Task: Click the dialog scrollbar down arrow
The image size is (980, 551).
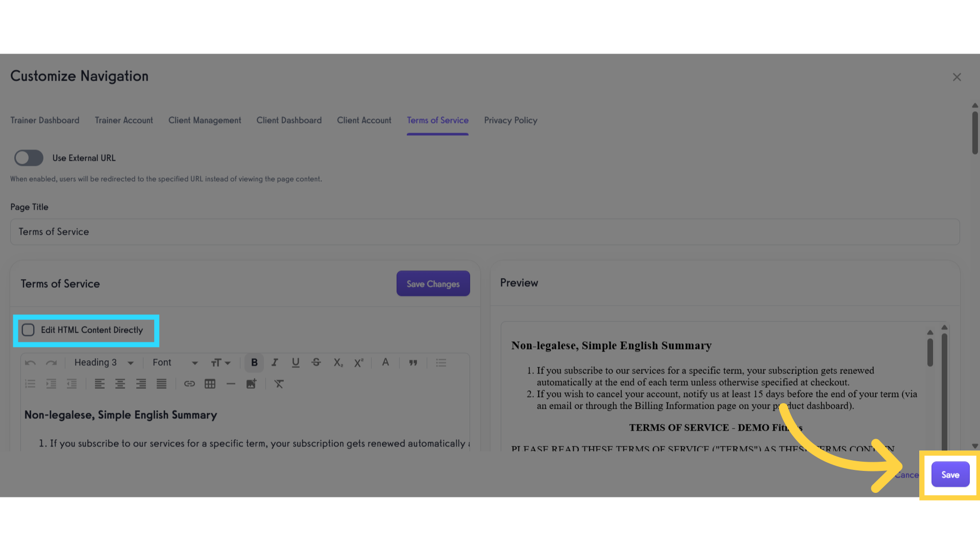Action: tap(975, 446)
